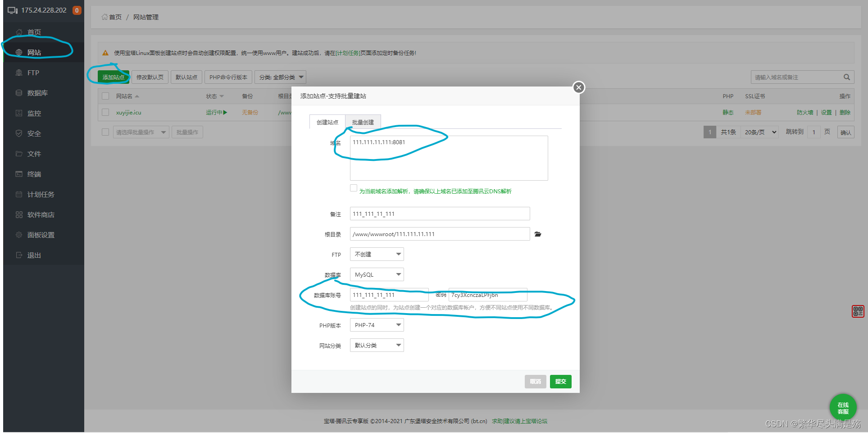Open the FTP sidebar icon
This screenshot has width=868, height=433.
[x=19, y=73]
